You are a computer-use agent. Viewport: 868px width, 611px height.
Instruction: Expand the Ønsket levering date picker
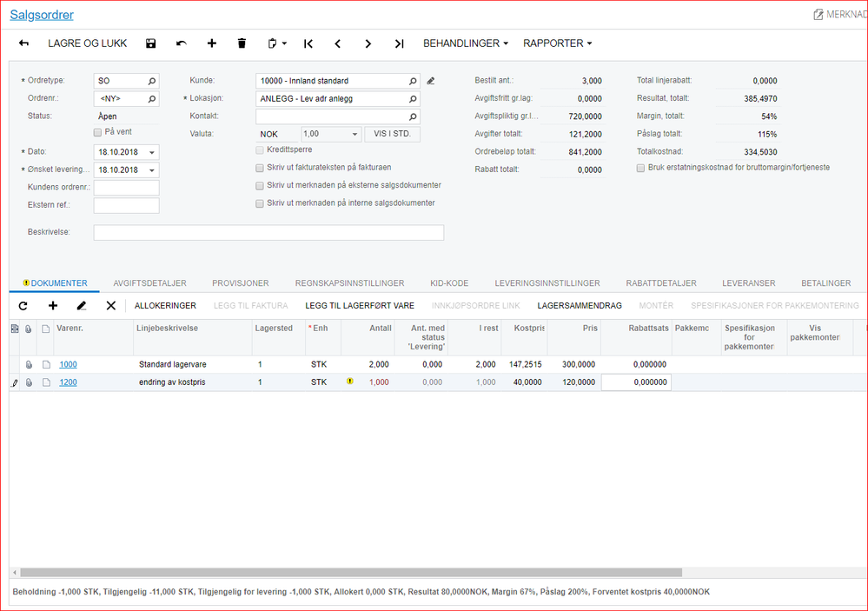[x=152, y=170]
